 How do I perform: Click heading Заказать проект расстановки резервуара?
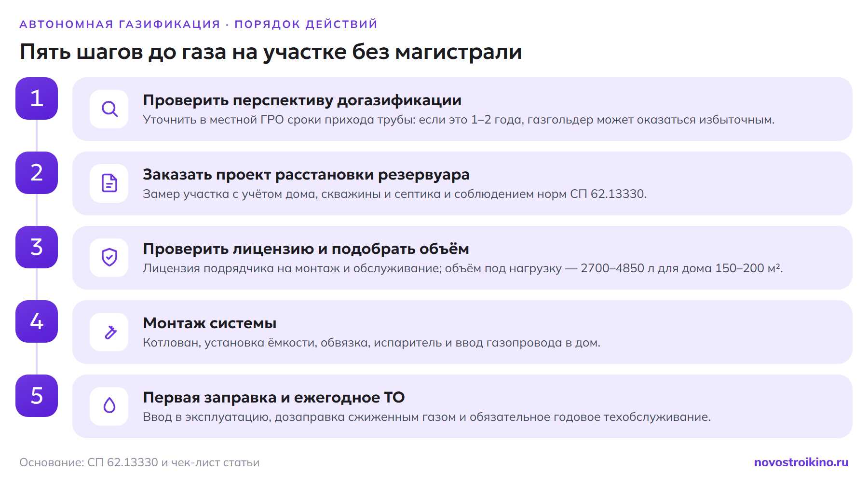tap(306, 175)
